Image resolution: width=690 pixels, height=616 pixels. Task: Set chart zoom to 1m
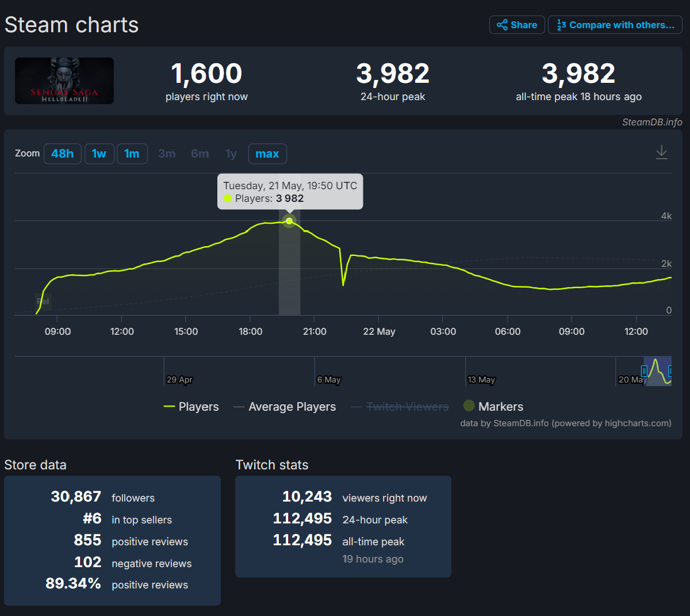[x=132, y=154]
